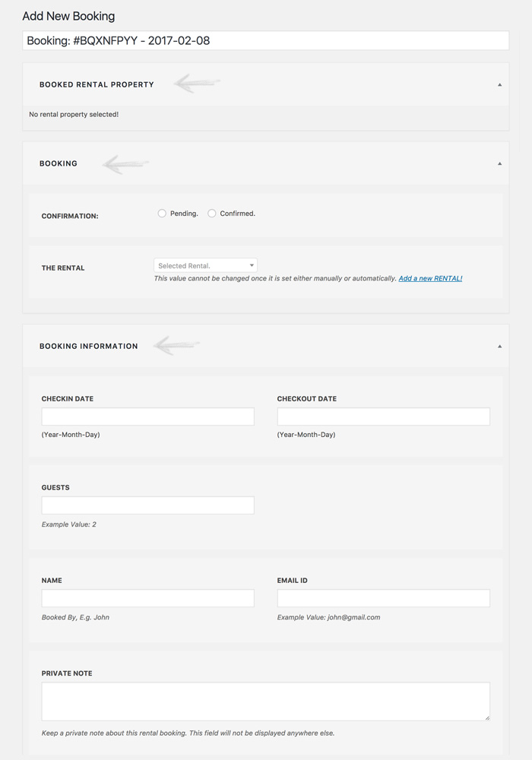Select the Pending confirmation radio button
532x760 pixels.
(162, 214)
